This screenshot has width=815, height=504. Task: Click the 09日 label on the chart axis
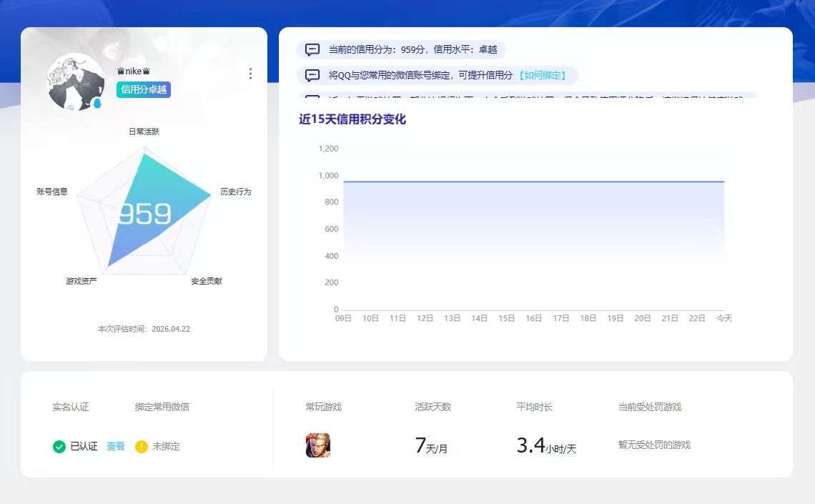[343, 318]
